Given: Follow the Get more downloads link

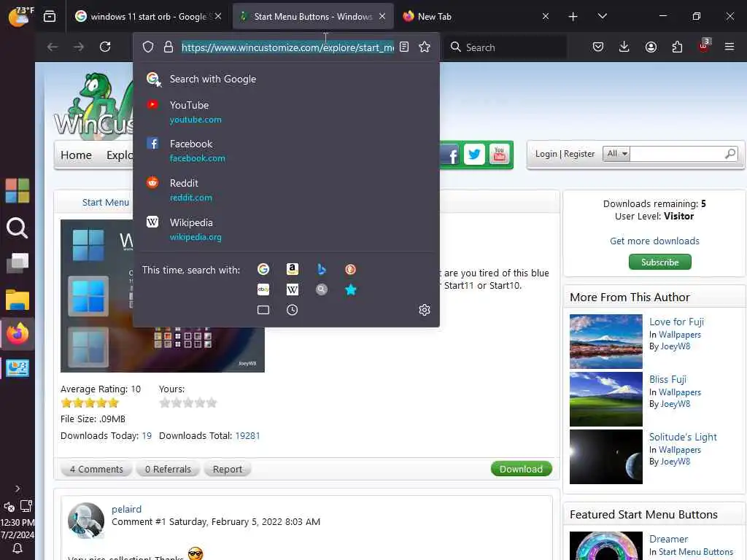Looking at the screenshot, I should point(654,241).
